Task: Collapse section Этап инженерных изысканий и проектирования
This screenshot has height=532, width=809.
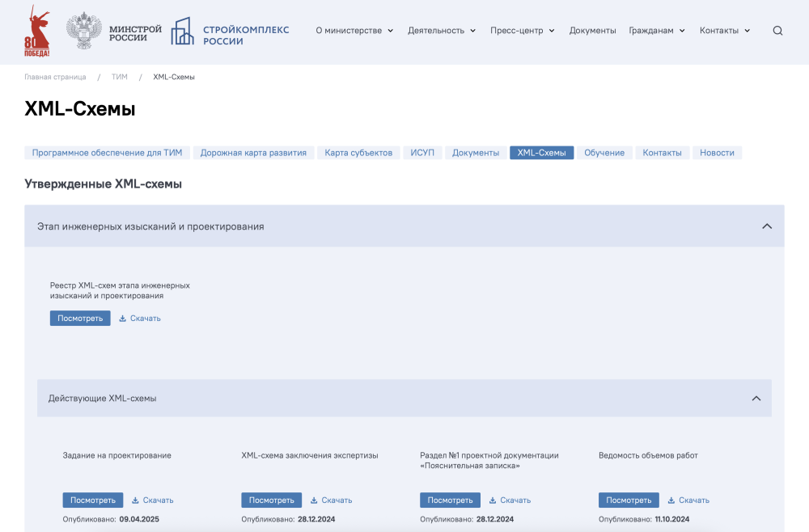Action: coord(766,226)
